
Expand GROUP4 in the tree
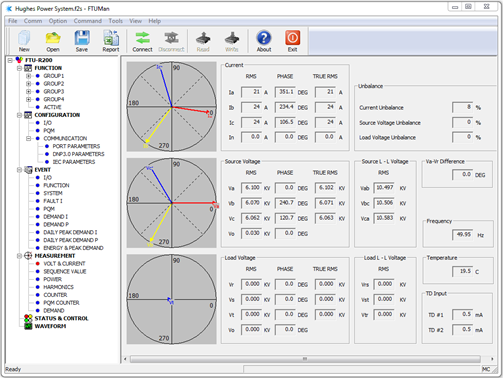(x=29, y=99)
